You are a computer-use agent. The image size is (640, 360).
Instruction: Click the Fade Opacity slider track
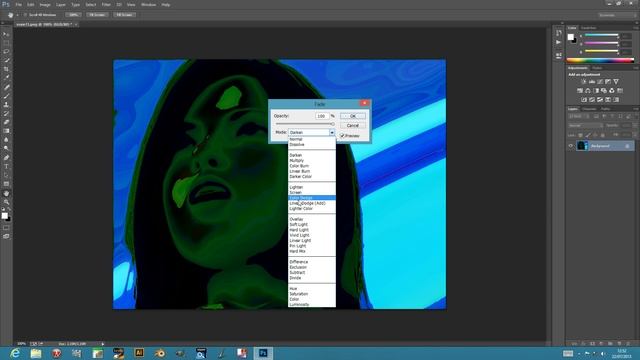[304, 124]
